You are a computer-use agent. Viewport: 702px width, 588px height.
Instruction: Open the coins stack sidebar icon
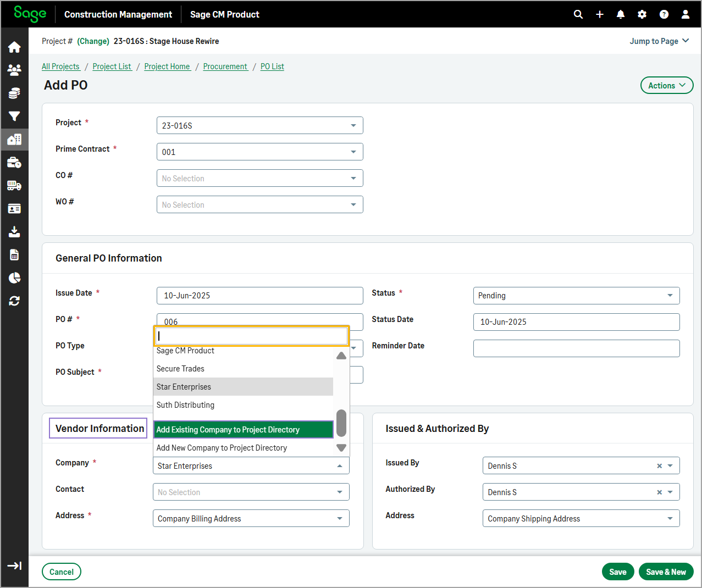[14, 93]
